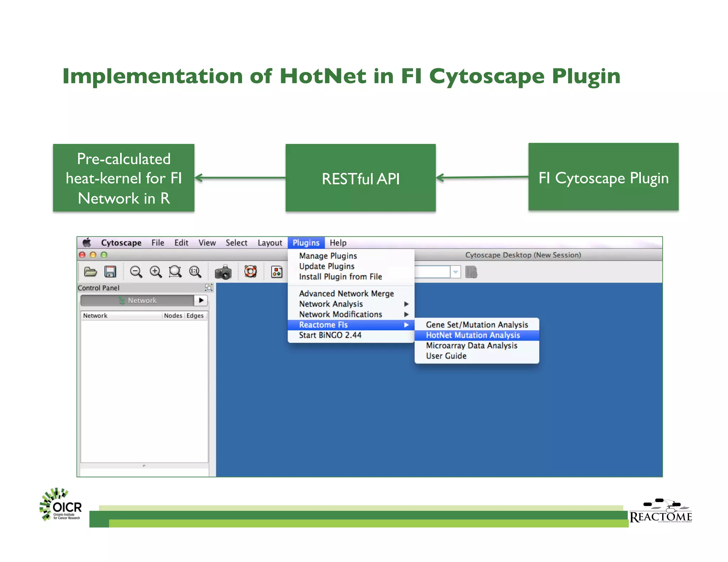
Task: Sort by the Network column header
Action: 121,315
